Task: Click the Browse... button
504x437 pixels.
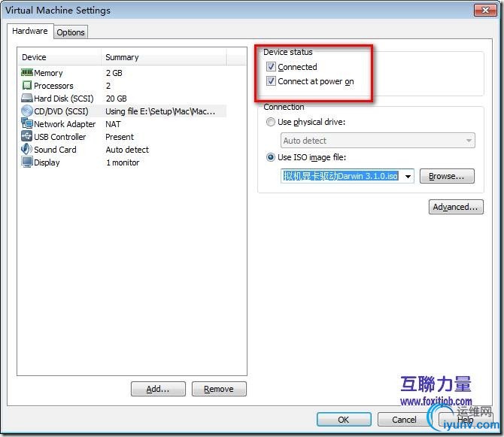Action: tap(447, 176)
